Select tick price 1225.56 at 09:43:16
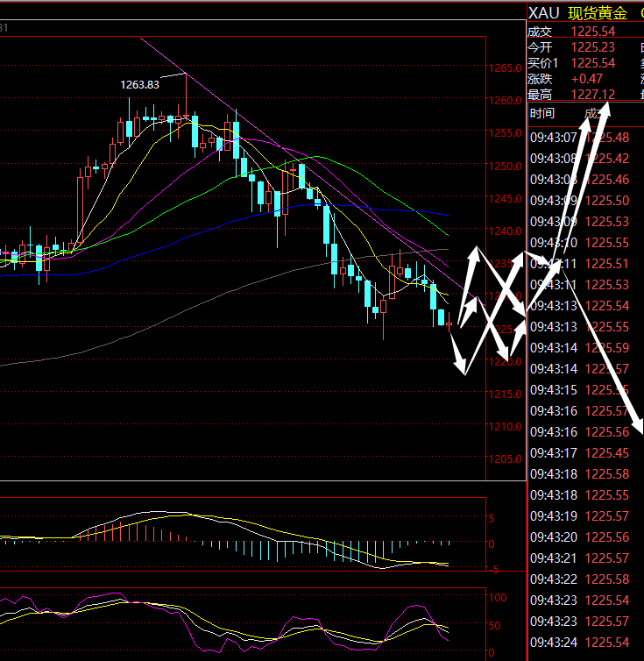 (607, 432)
